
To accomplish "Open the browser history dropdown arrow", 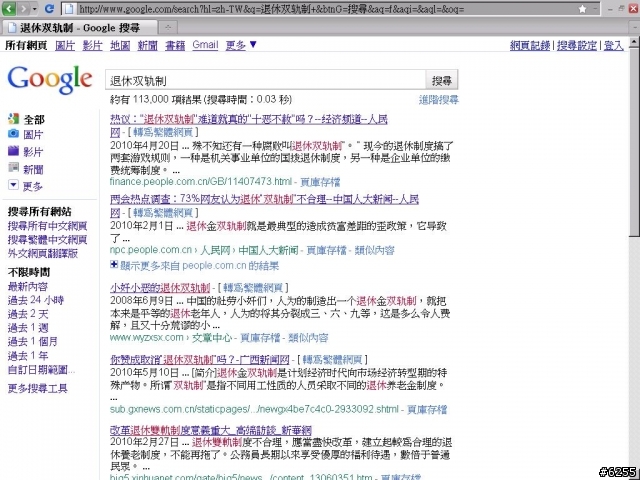I will (35, 9).
